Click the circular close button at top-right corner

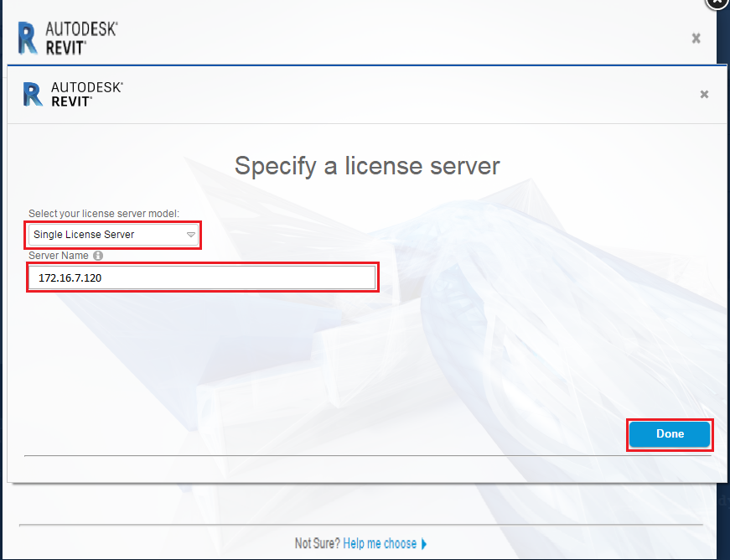pyautogui.click(x=718, y=3)
